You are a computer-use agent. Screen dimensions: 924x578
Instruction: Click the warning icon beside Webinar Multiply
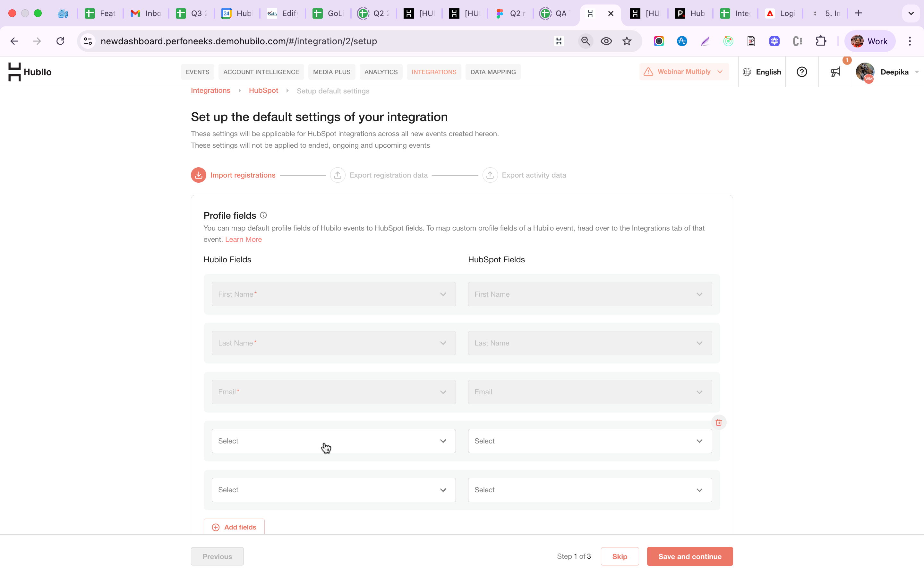[x=648, y=72]
